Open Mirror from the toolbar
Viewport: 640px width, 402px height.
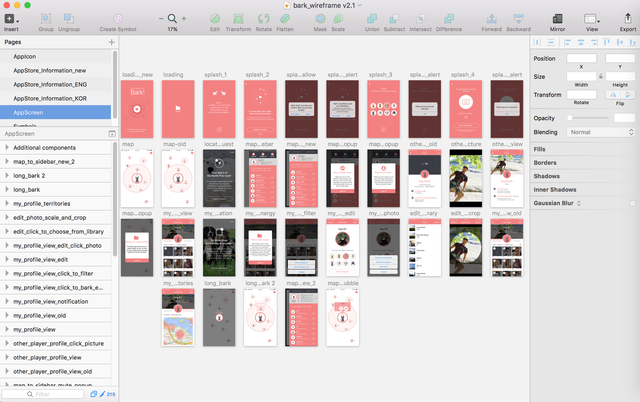(x=557, y=19)
